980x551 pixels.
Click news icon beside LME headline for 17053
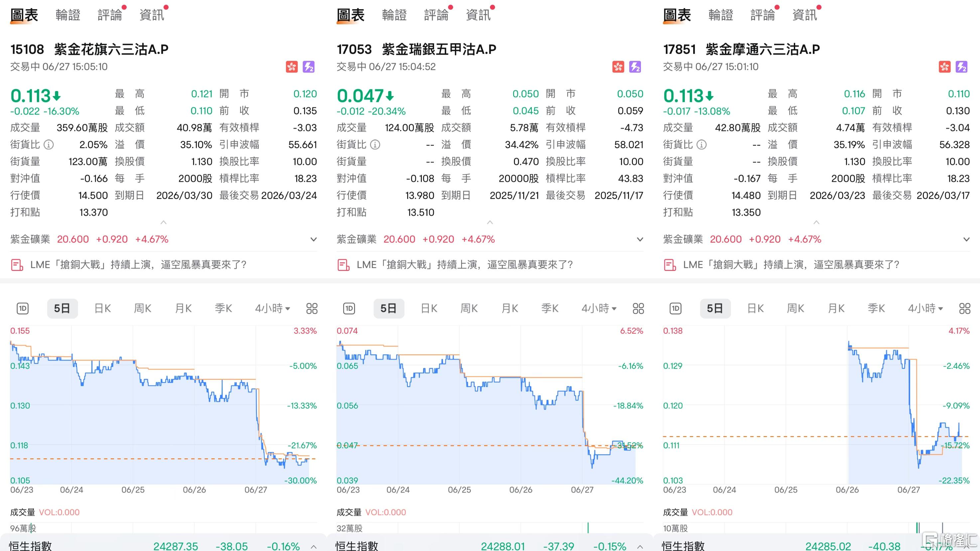[x=343, y=265]
